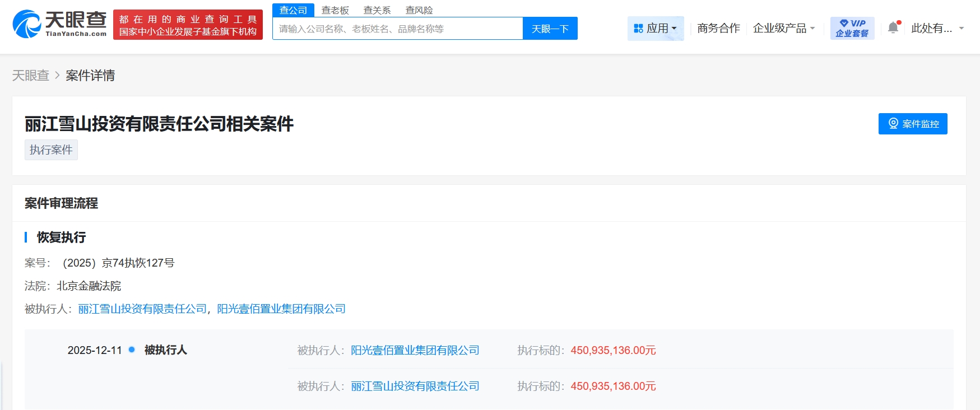
Task: Expand the user account dropdown
Action: tap(937, 28)
